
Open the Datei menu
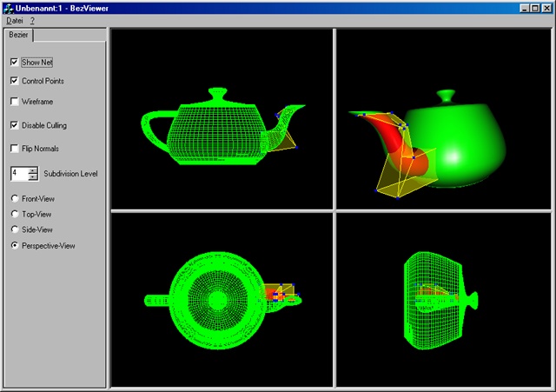click(x=15, y=21)
